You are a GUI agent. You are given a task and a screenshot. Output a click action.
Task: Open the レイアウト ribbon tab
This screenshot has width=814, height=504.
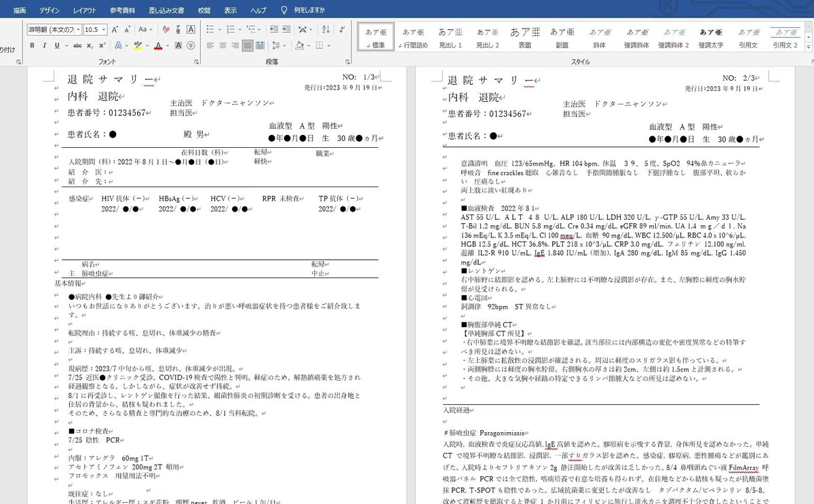click(x=85, y=10)
